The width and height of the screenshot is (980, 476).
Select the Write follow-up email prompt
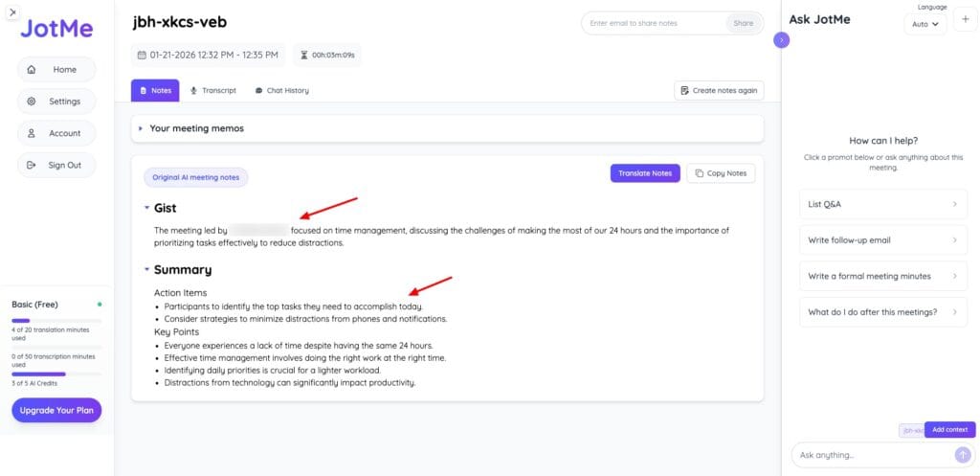(x=883, y=240)
